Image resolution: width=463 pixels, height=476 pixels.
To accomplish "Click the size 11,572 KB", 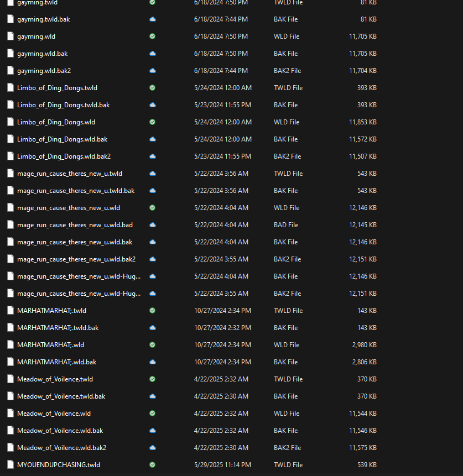I will (363, 139).
